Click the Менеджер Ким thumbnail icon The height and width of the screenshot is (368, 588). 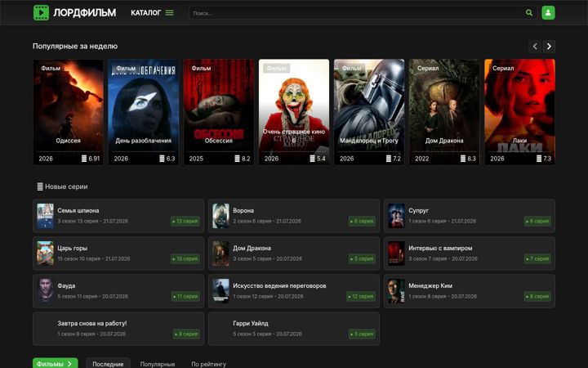[396, 291]
